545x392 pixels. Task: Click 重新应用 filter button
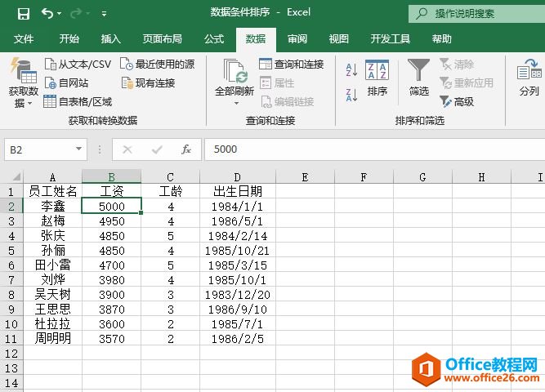tap(467, 83)
